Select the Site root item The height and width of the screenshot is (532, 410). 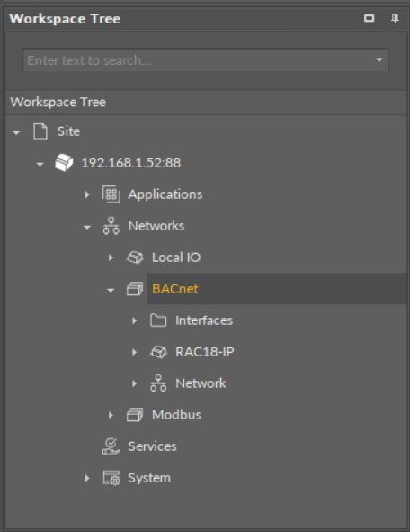69,131
